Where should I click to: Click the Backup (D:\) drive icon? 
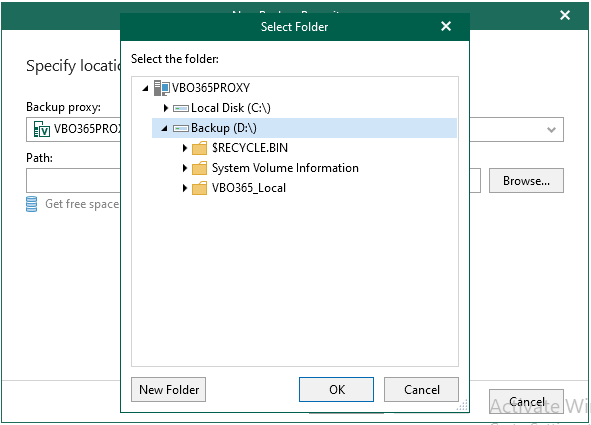click(181, 128)
